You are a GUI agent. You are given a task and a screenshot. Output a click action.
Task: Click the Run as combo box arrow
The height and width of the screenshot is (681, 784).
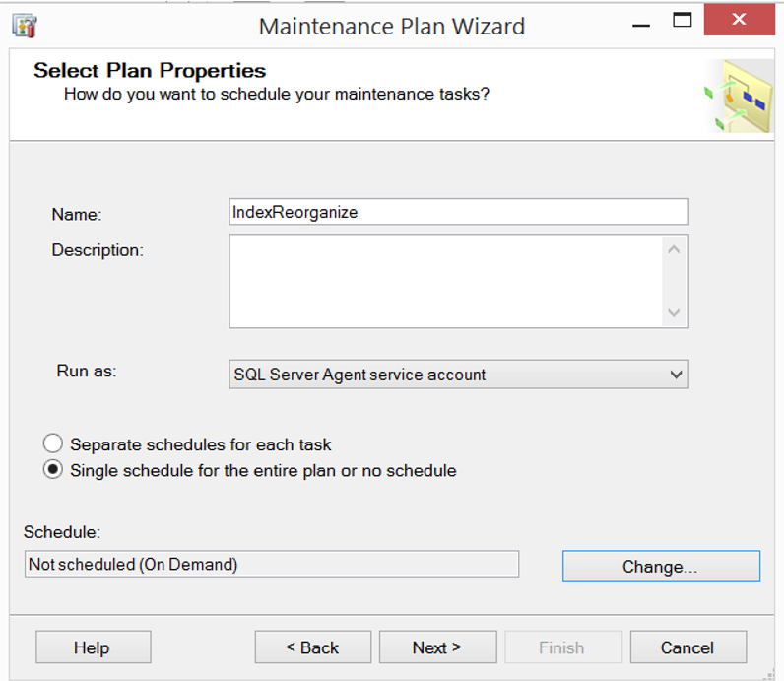(x=676, y=375)
